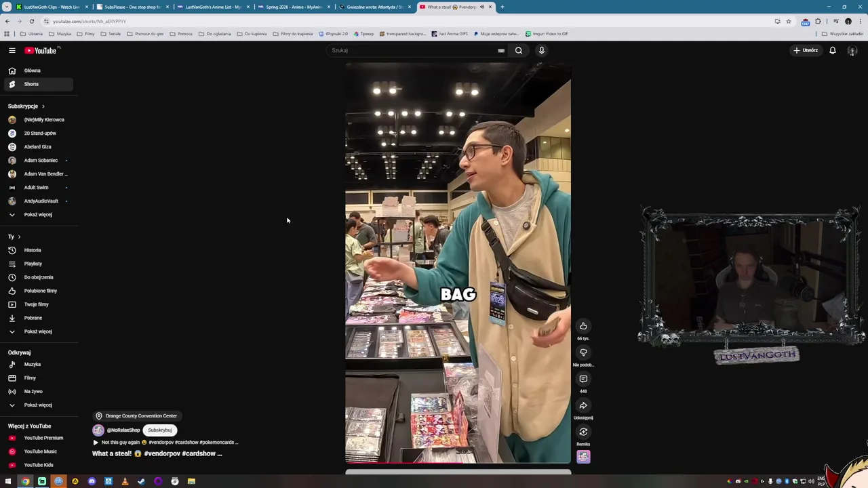Viewport: 868px width, 488px height.
Task: Click the search magnifier button
Action: [x=519, y=50]
